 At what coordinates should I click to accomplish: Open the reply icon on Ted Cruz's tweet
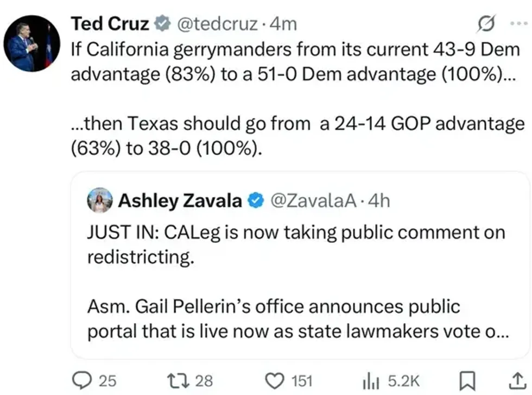coord(81,381)
